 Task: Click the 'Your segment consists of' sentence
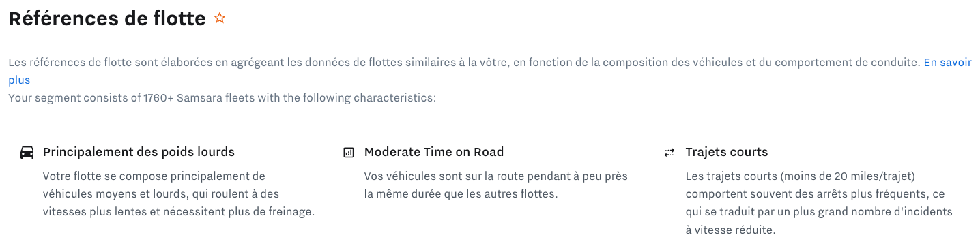(222, 98)
